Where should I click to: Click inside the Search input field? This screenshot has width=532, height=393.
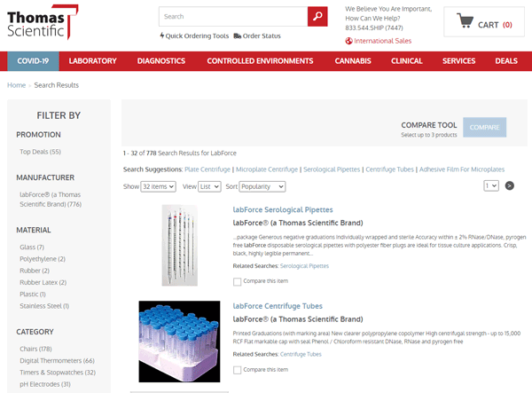click(233, 16)
